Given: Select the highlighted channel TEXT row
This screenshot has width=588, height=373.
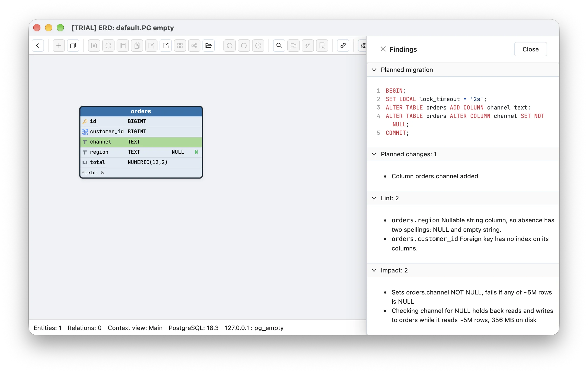Looking at the screenshot, I should (x=141, y=142).
